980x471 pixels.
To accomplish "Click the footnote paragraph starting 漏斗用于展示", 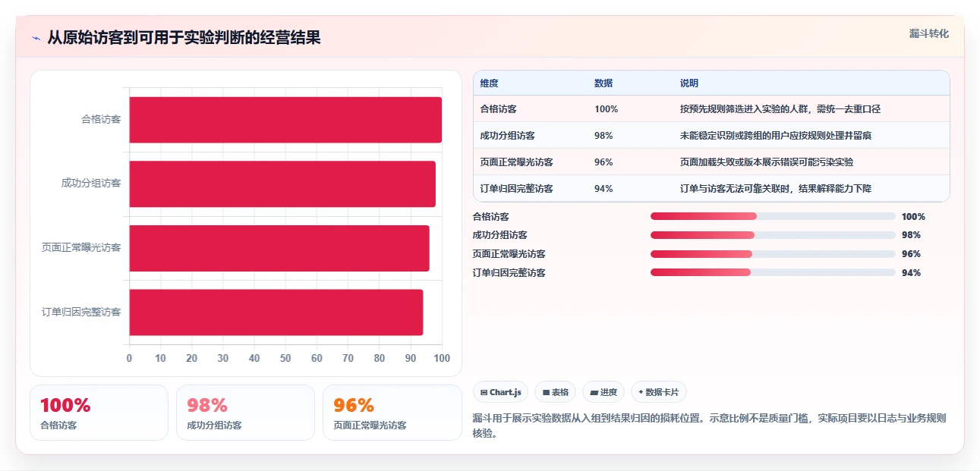I will (x=709, y=426).
